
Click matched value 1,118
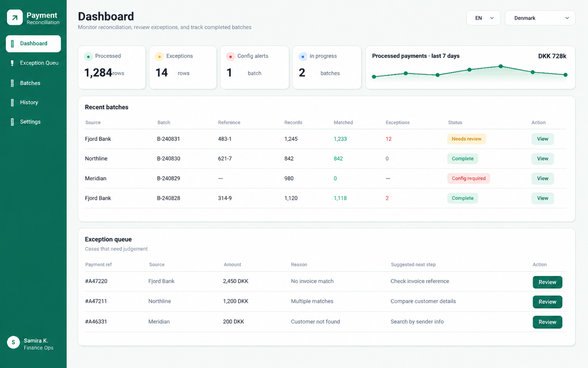pos(340,198)
